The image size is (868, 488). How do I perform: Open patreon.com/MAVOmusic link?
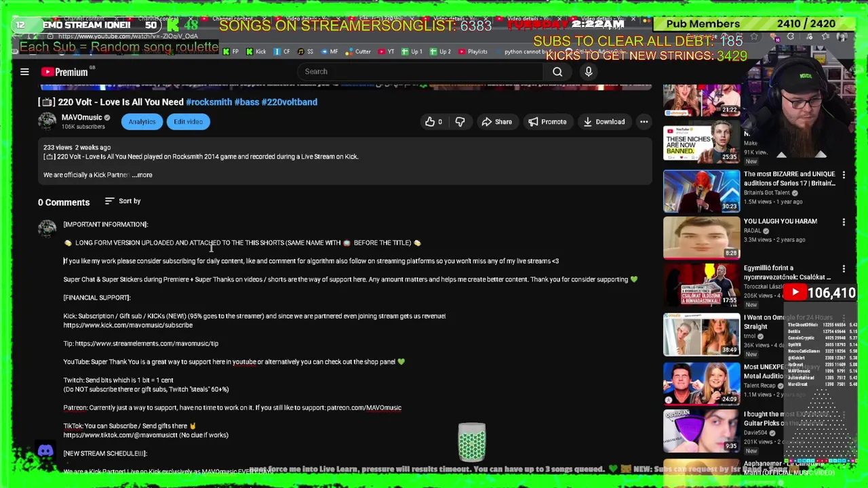(x=364, y=408)
